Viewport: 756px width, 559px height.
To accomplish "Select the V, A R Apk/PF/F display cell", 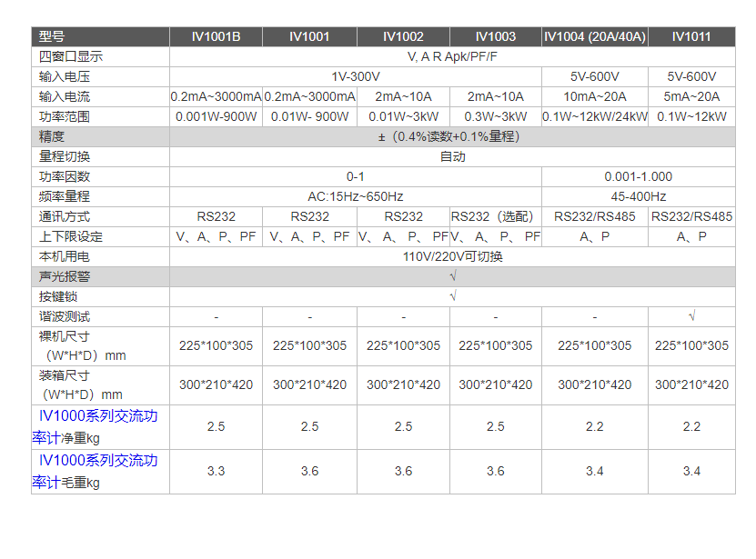I will click(x=452, y=56).
